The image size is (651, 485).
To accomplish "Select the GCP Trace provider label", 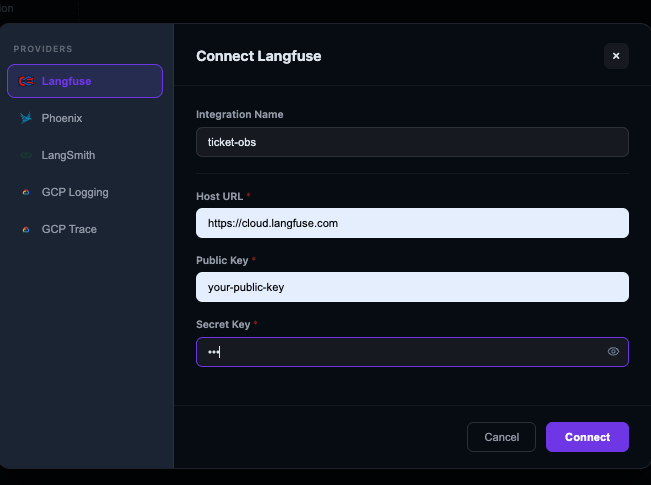I will click(x=69, y=229).
